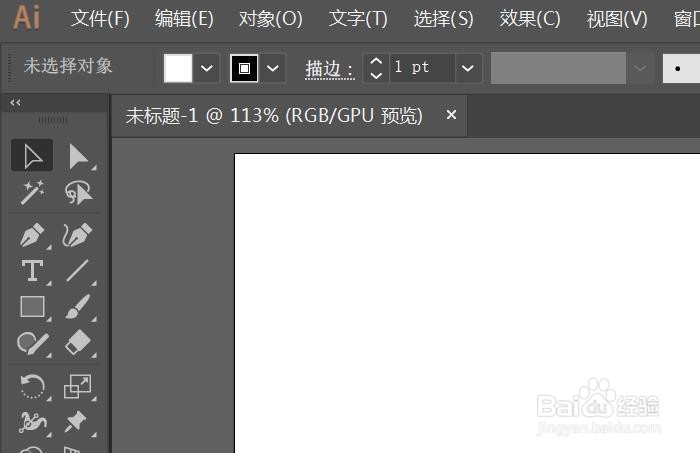Select the Paintbrush tool
The image size is (700, 453).
pyautogui.click(x=79, y=307)
